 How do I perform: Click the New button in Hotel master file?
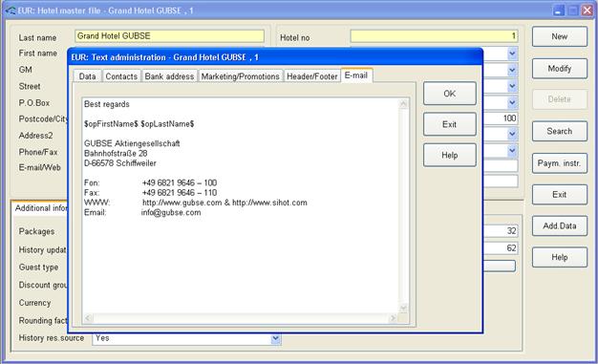pos(560,36)
